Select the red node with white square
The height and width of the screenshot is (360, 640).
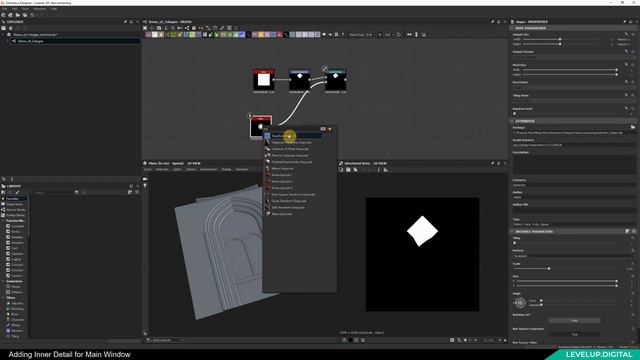264,80
